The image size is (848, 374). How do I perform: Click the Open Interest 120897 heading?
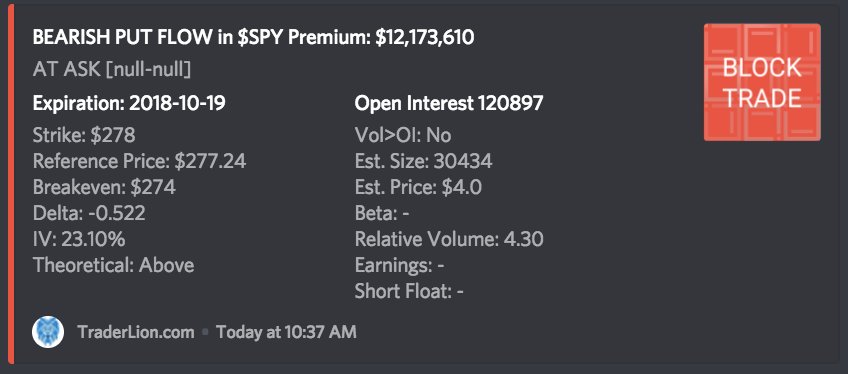(x=448, y=103)
